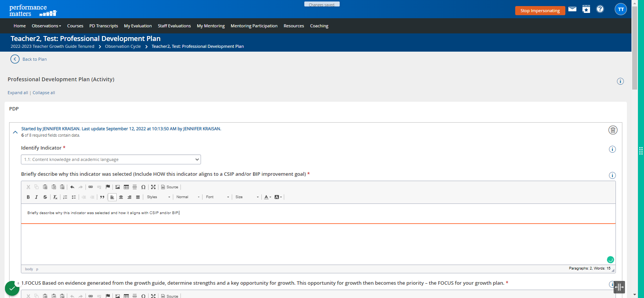Open Courses in navigation bar
644x298 pixels.
click(x=75, y=26)
